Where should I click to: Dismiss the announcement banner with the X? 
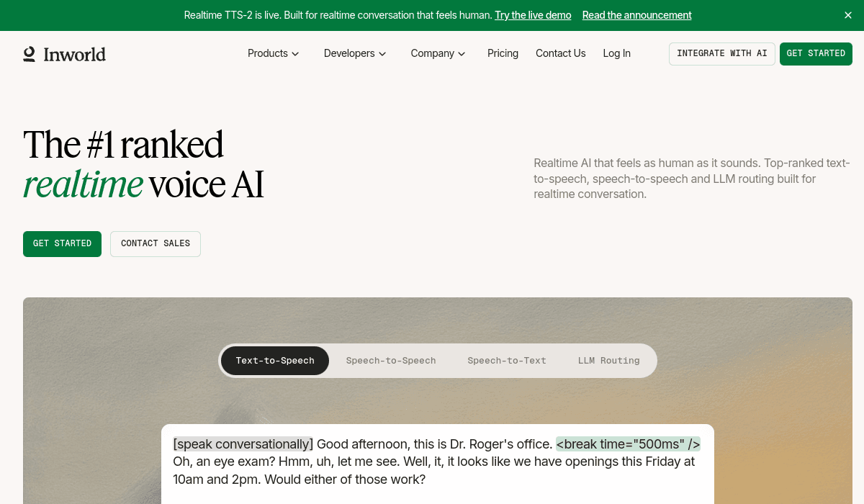click(848, 15)
